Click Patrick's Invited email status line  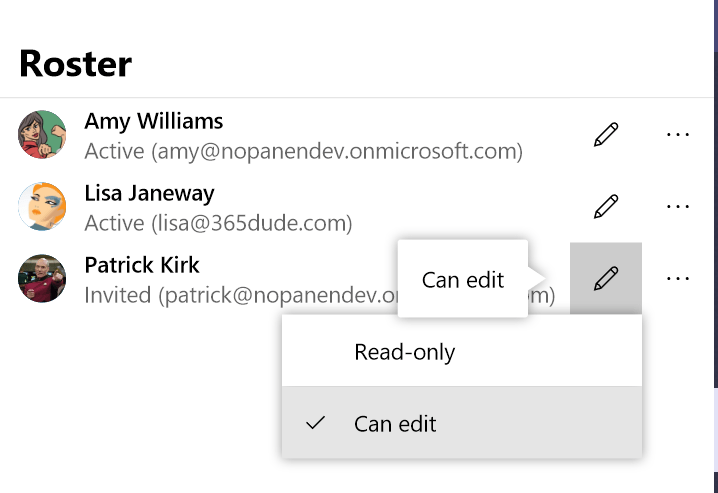coord(240,296)
